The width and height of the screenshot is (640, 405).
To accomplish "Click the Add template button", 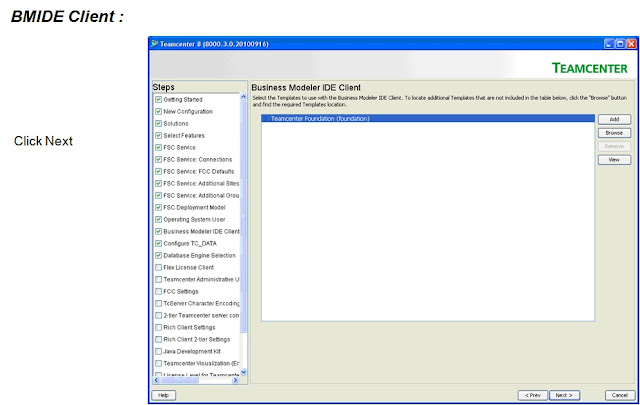I will 614,119.
